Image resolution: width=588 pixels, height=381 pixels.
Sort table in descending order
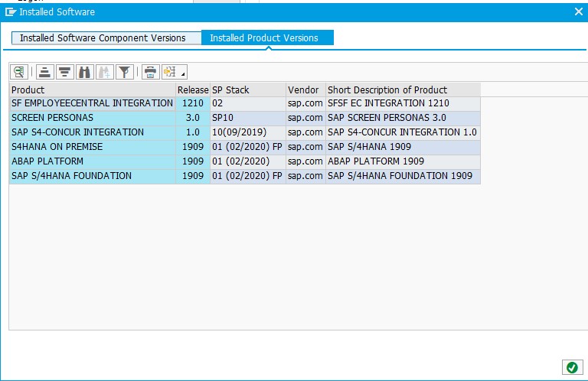click(x=64, y=72)
